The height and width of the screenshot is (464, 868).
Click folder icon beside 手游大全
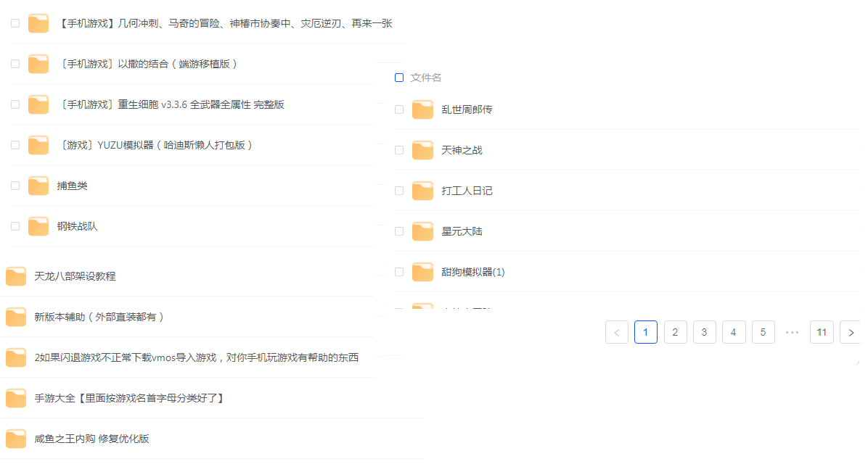16,398
